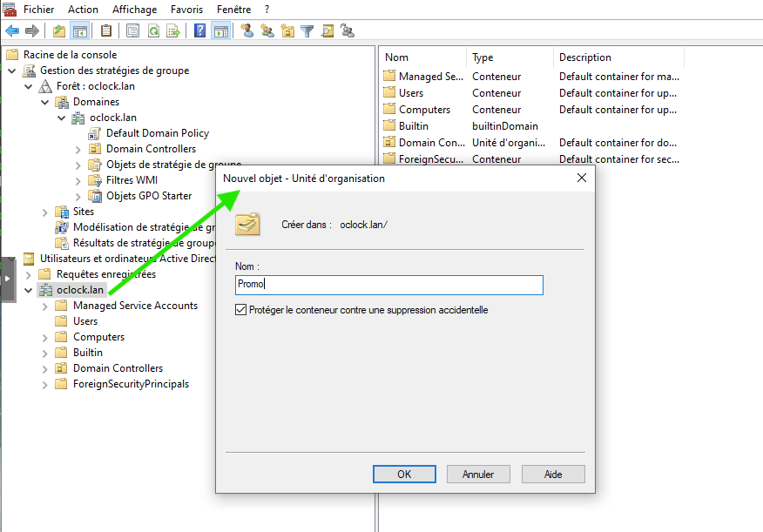Viewport: 763px width, 532px height.
Task: Click the blue Back arrow in toolbar
Action: (12, 31)
